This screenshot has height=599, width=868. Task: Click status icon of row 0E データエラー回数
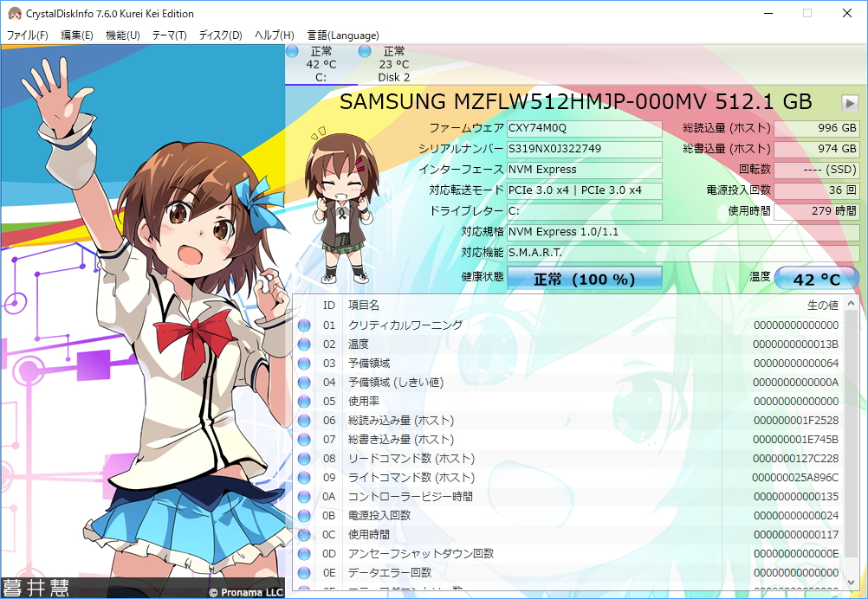304,572
